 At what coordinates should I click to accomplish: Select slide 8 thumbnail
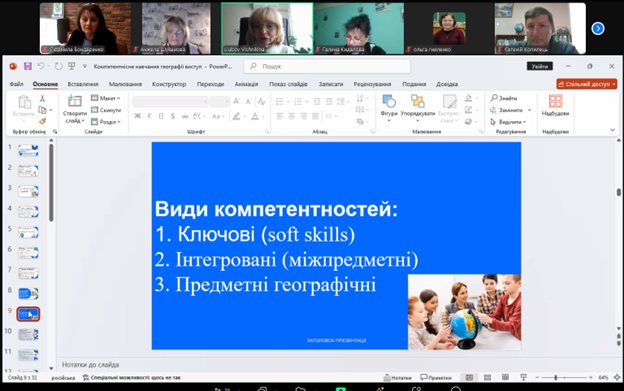point(28,294)
